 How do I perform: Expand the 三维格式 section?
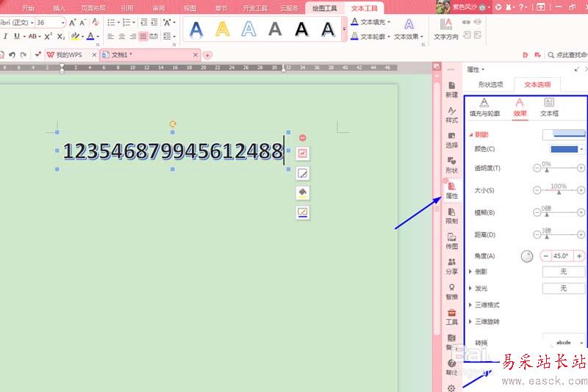coord(470,305)
